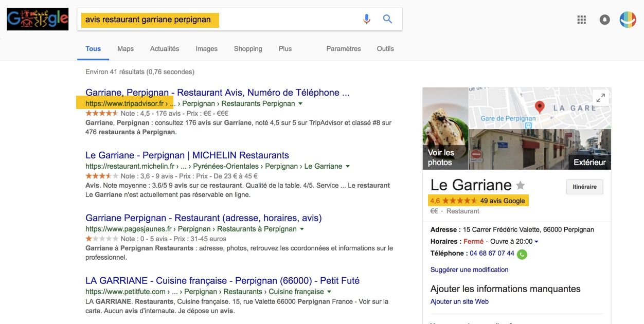Expand Michelin result URL dropdown arrow

click(x=348, y=167)
